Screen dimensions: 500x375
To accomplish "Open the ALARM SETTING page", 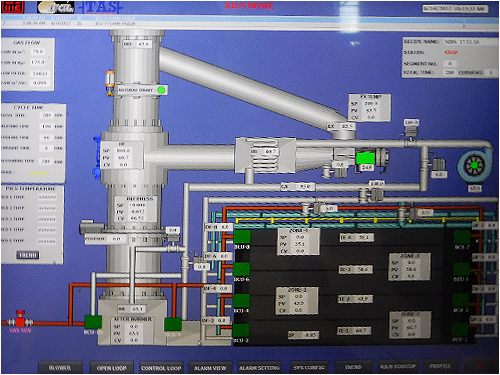I will pos(259,368).
